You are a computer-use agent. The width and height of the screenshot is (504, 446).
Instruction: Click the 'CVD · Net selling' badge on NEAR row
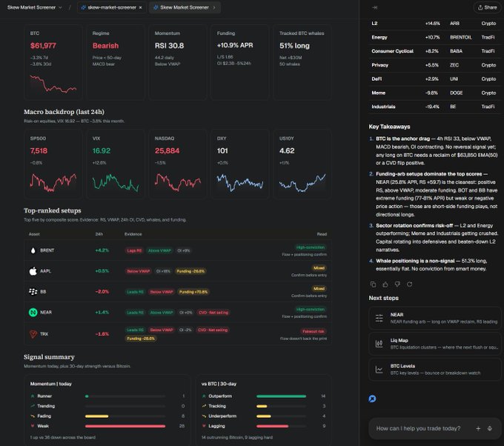pos(213,313)
